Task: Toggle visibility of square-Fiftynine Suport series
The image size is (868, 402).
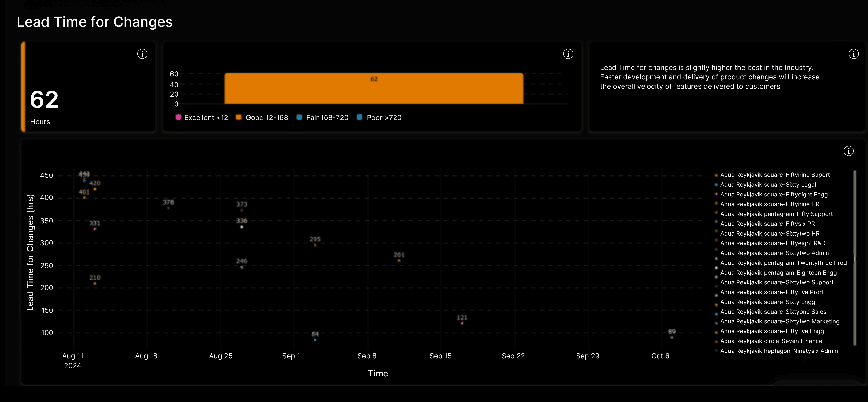Action: [x=775, y=175]
